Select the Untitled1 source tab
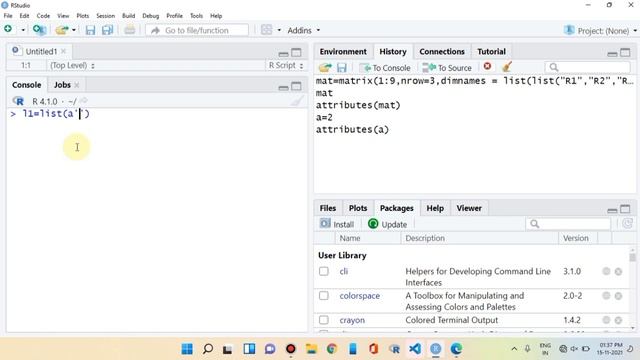This screenshot has height=360, width=640. coord(41,51)
